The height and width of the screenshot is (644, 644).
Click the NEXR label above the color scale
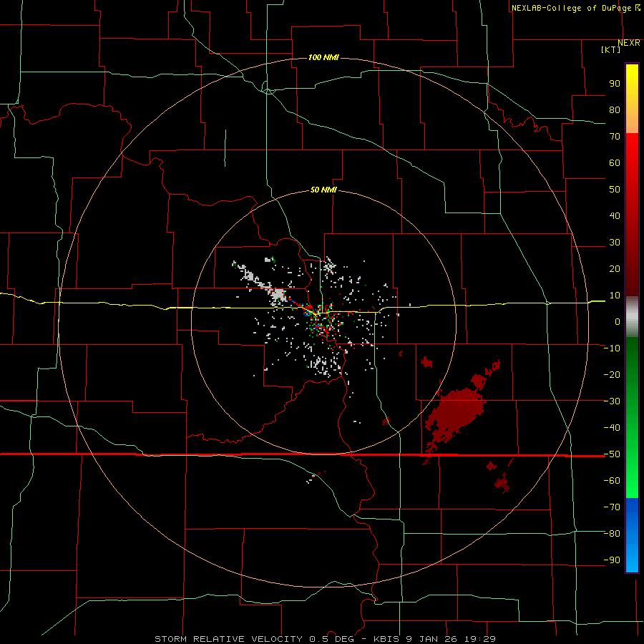point(629,43)
